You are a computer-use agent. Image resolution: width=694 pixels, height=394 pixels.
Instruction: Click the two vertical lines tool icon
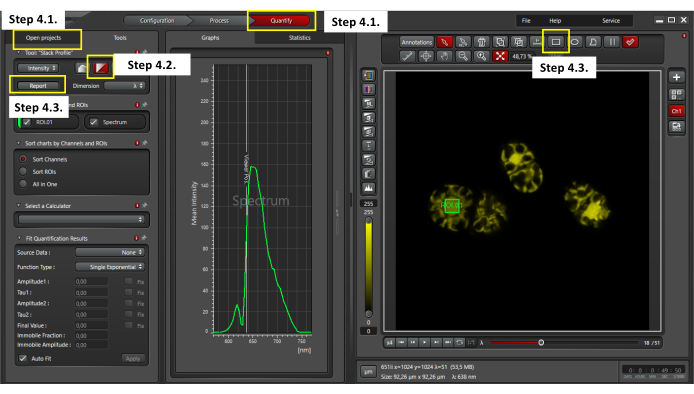[612, 42]
